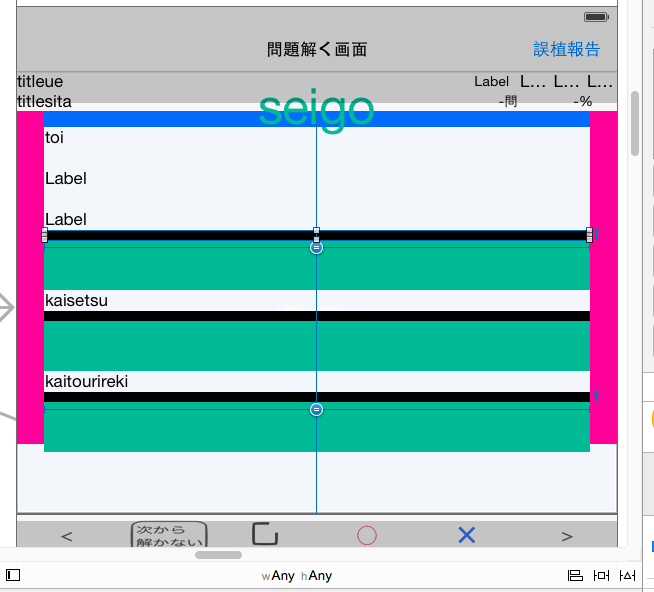Select the small Label next to titleue row
The image size is (654, 592).
coord(491,81)
